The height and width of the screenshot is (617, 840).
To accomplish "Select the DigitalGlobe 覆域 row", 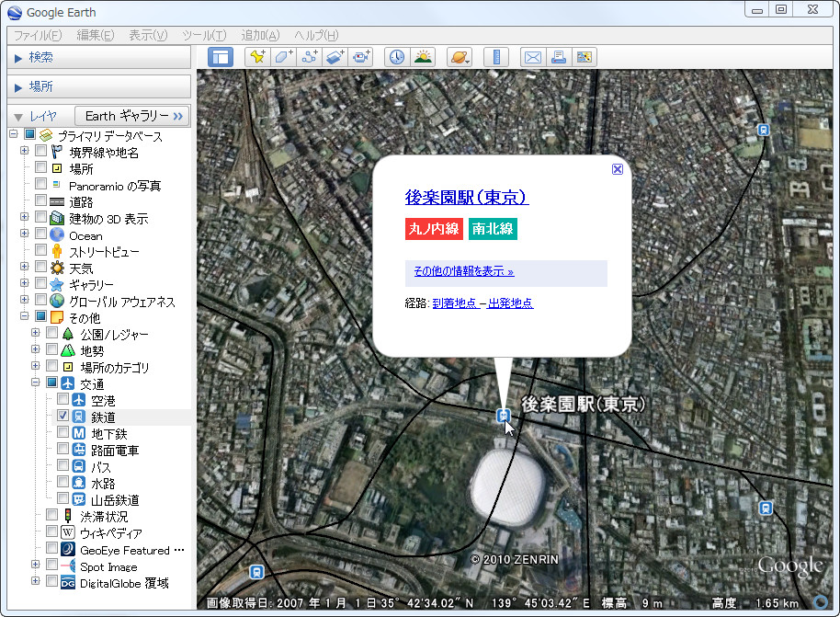I will click(x=124, y=583).
